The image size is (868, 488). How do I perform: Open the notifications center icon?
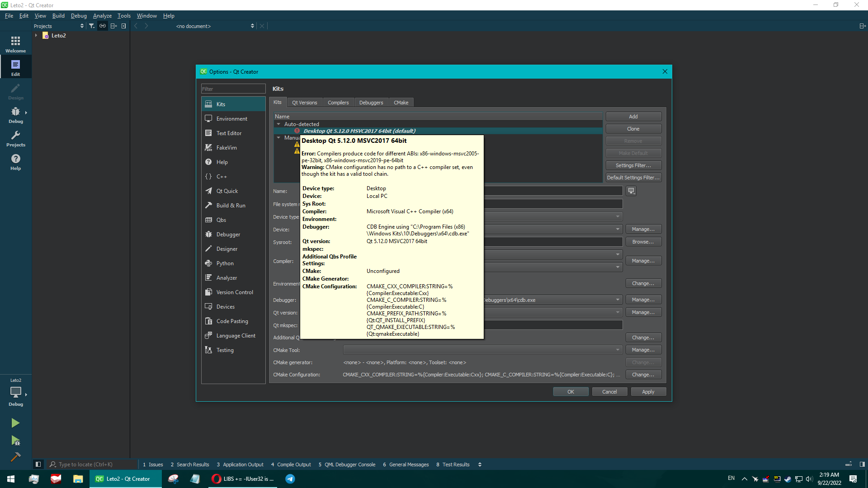coord(853,479)
